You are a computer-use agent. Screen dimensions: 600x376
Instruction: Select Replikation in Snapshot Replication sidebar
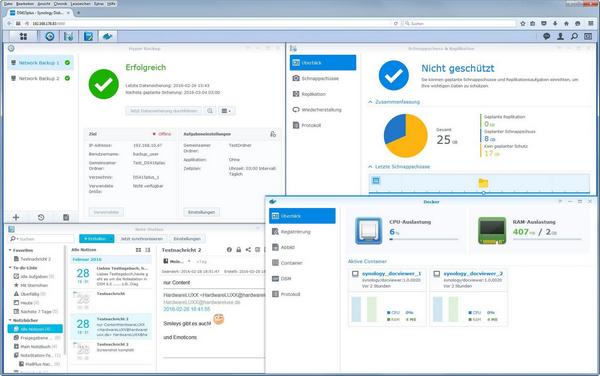323,94
